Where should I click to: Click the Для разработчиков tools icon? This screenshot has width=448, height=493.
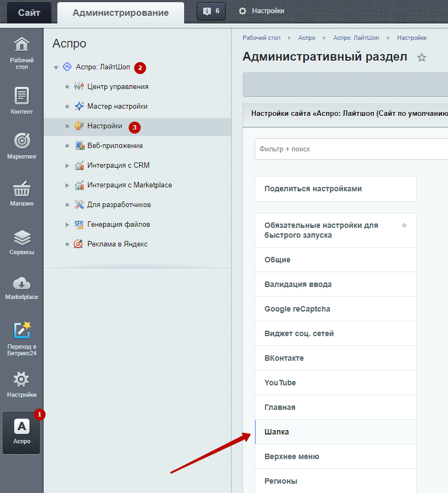pyautogui.click(x=79, y=204)
